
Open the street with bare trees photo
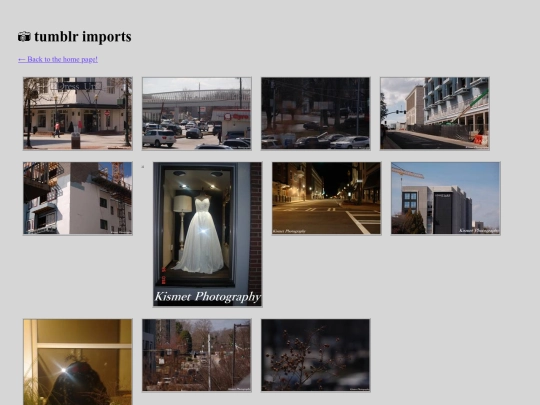pyautogui.click(x=197, y=355)
